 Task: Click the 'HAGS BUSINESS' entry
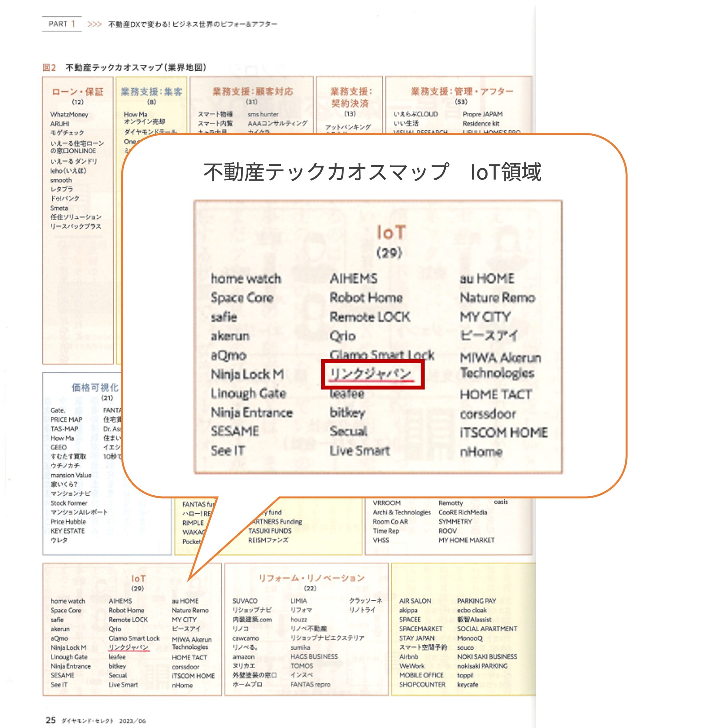[x=314, y=656]
